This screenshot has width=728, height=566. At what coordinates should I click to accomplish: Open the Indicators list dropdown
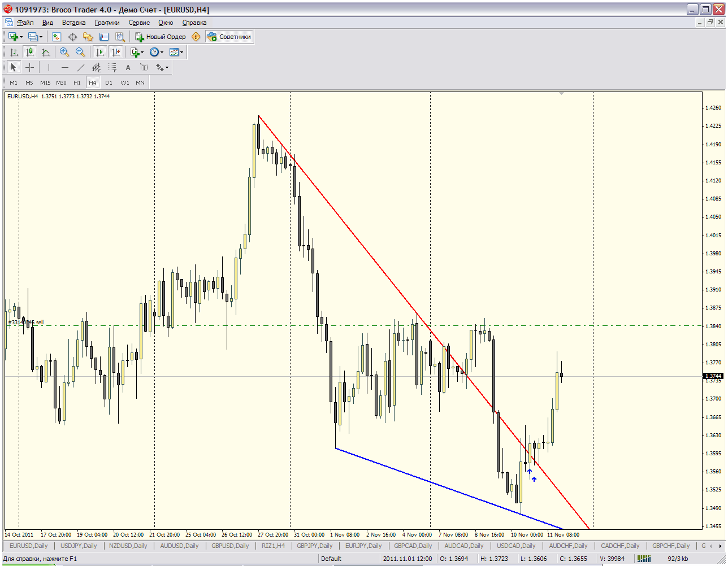pyautogui.click(x=137, y=52)
